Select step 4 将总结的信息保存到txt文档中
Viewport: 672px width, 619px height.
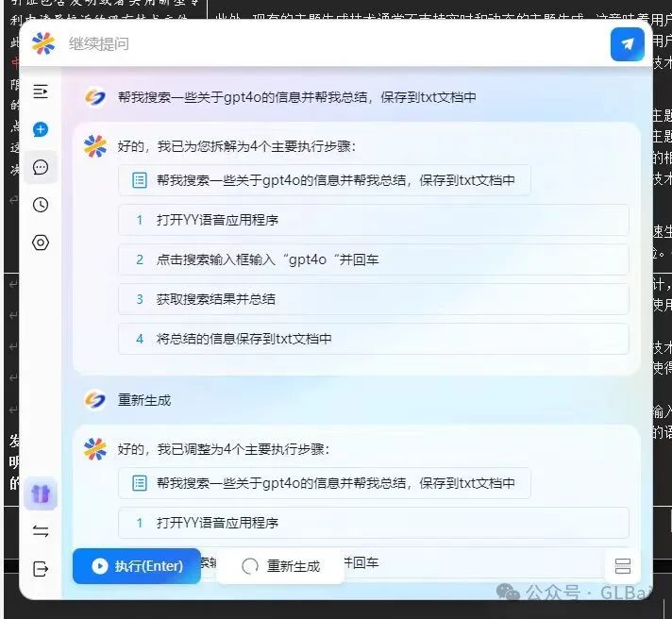tap(373, 339)
